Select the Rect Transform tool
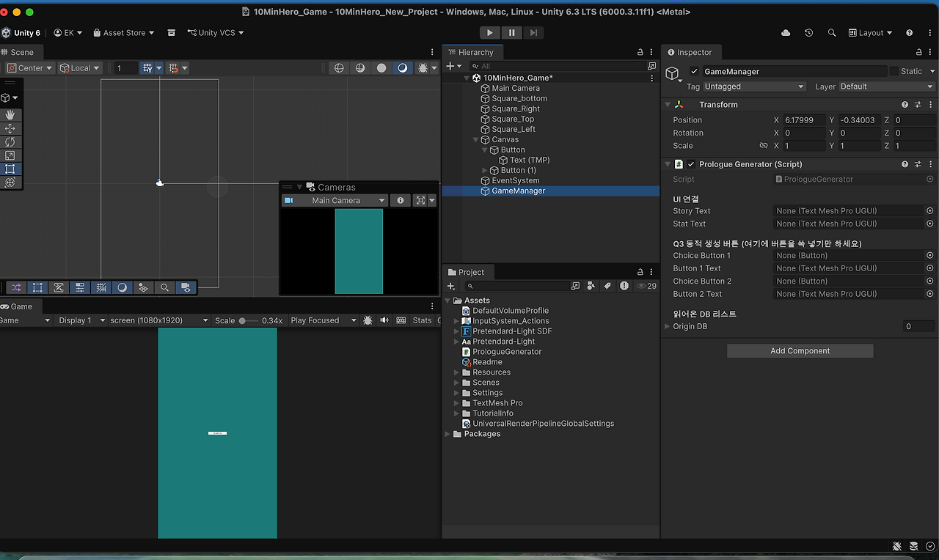939x560 pixels. pos(11,168)
